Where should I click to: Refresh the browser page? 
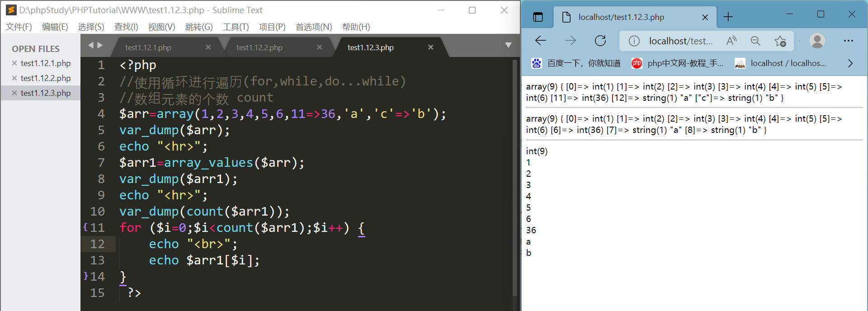[600, 41]
